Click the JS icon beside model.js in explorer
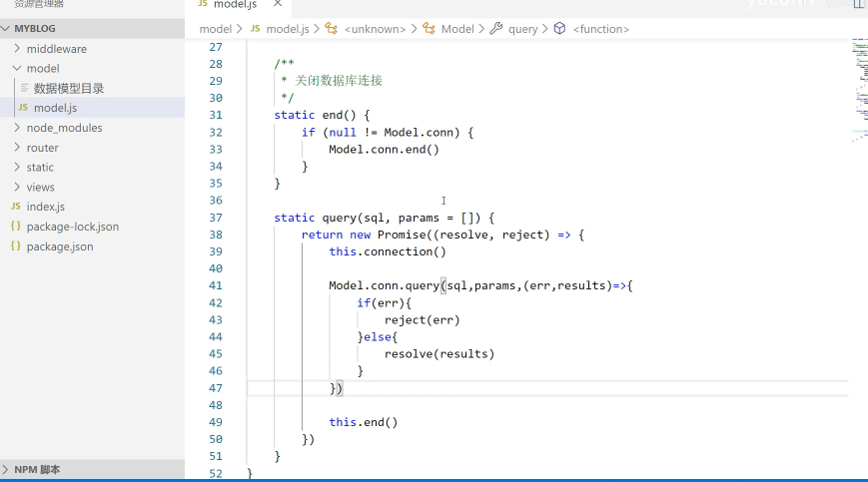 click(x=23, y=107)
